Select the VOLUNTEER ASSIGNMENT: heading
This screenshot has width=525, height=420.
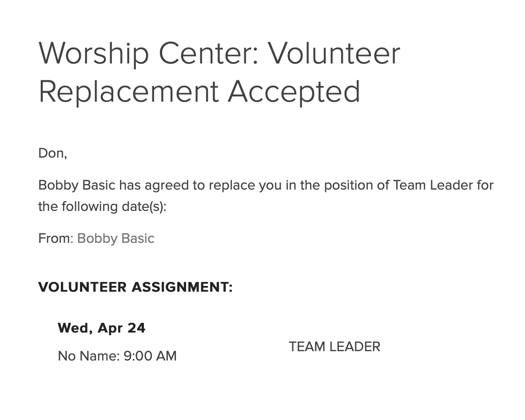(x=135, y=287)
